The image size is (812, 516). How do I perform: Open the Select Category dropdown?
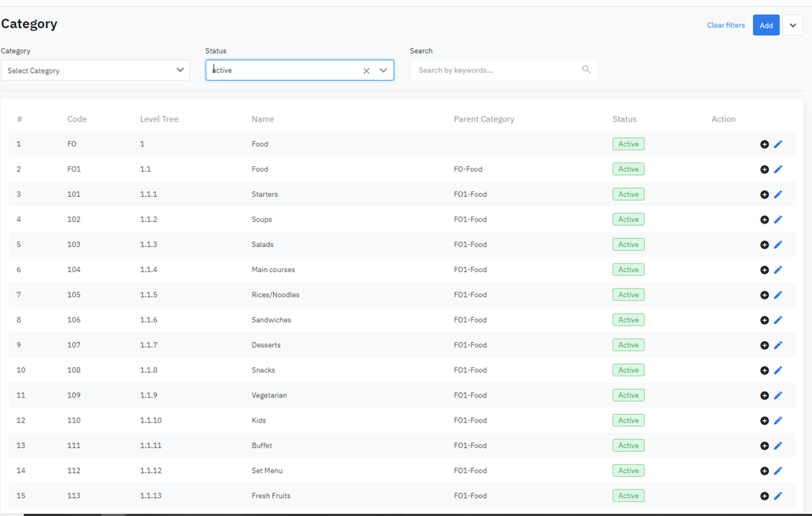click(x=95, y=71)
